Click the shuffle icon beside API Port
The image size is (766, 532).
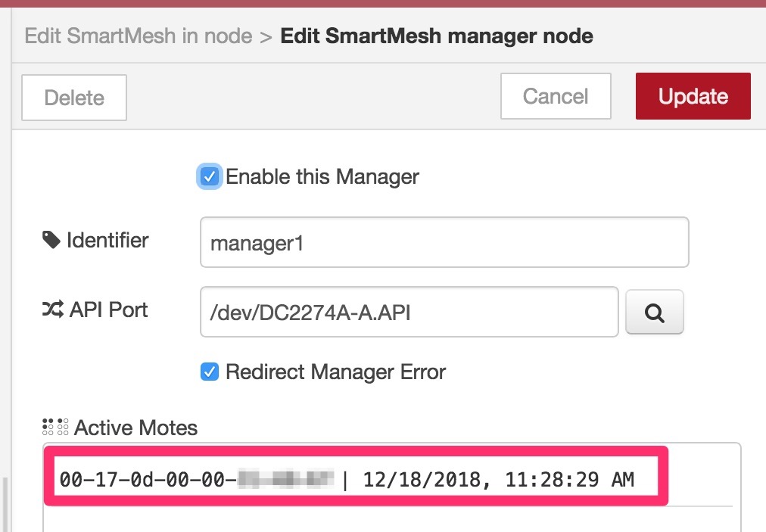tap(52, 310)
